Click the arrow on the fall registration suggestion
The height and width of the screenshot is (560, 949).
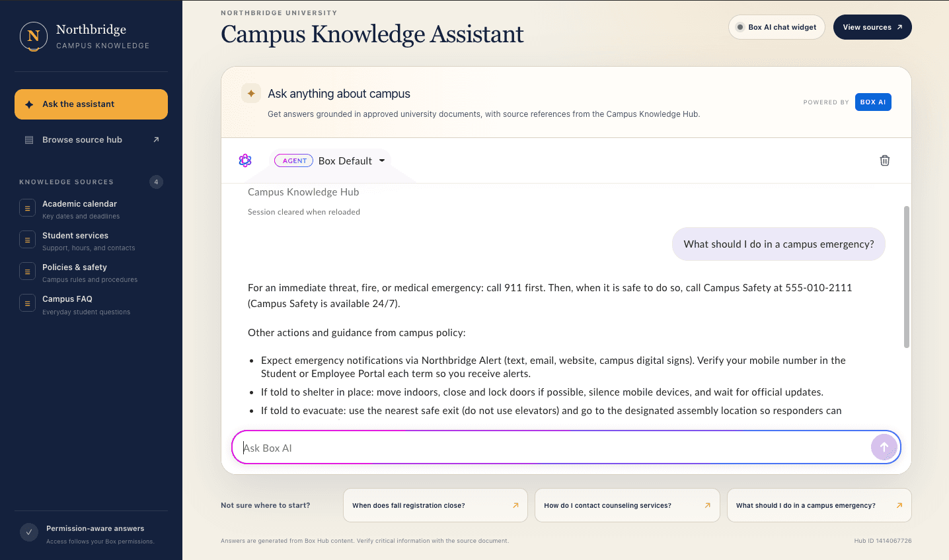(515, 505)
